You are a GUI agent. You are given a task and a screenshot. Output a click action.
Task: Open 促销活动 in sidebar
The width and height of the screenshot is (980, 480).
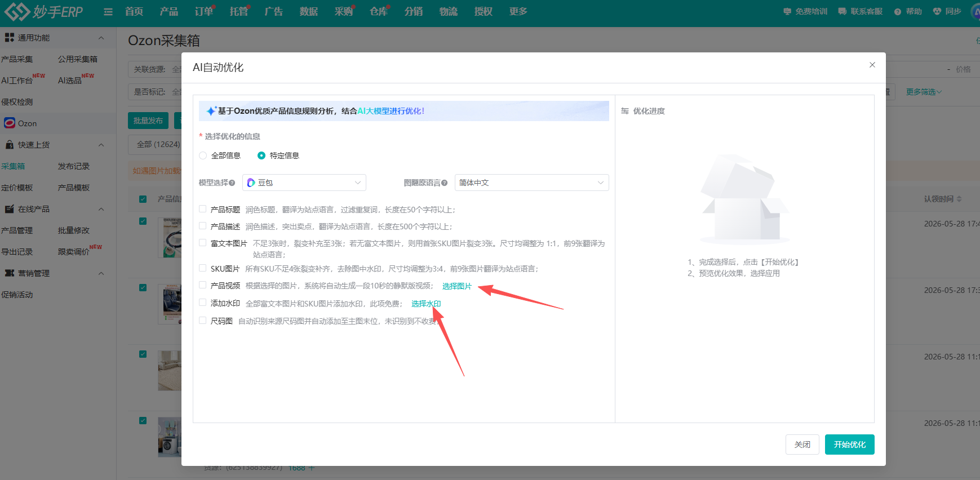(17, 295)
